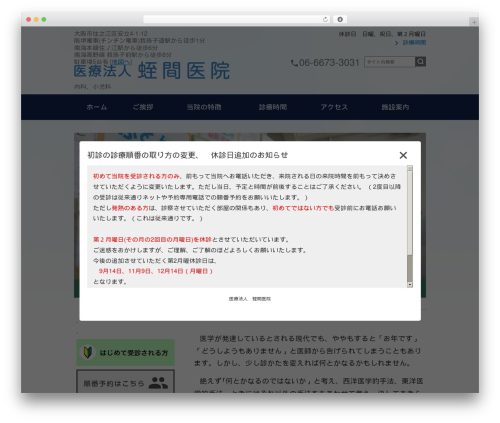Click the 地図へ map link
The width and height of the screenshot is (500, 423).
click(121, 62)
